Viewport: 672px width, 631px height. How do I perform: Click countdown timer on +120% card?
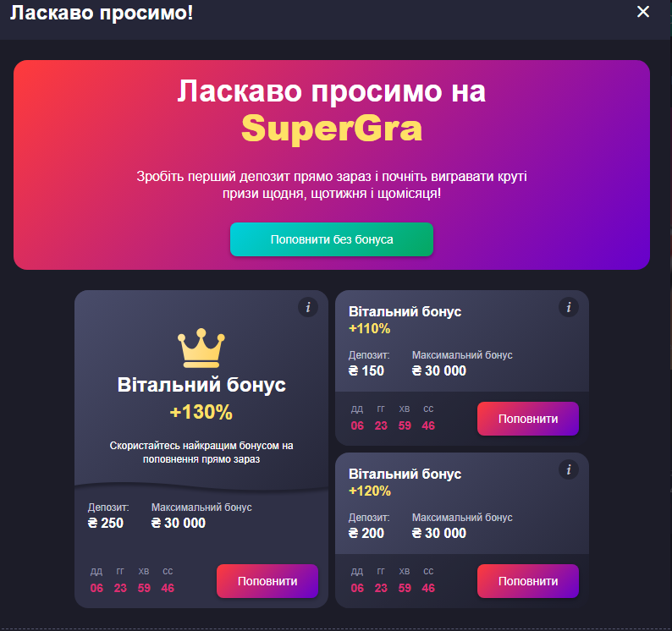point(393,580)
